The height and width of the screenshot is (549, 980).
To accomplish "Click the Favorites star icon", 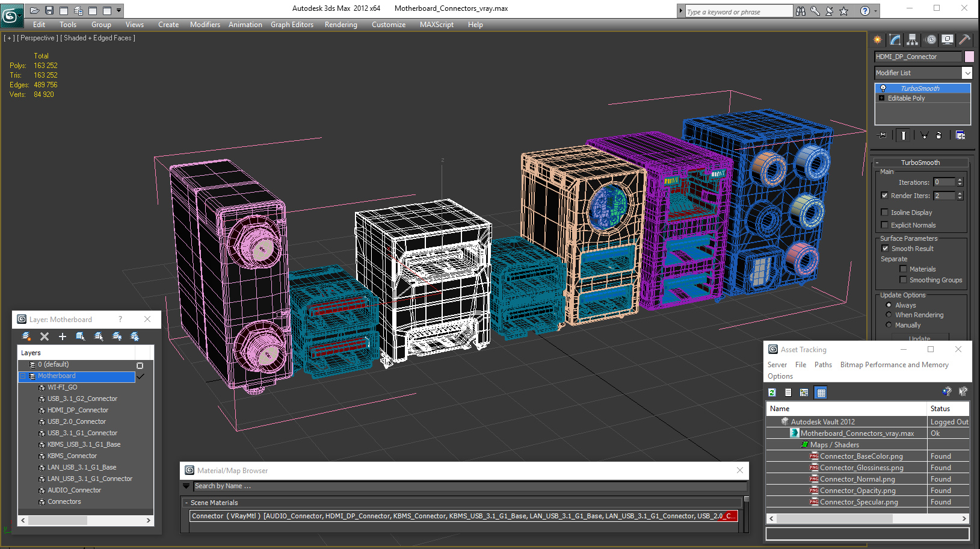I will pyautogui.click(x=844, y=11).
